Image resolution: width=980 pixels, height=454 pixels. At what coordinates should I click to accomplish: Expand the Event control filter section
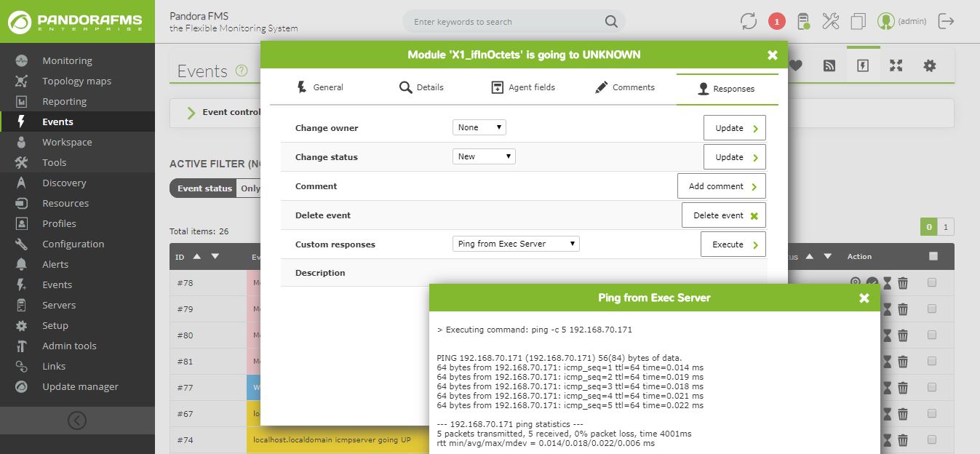pyautogui.click(x=191, y=112)
